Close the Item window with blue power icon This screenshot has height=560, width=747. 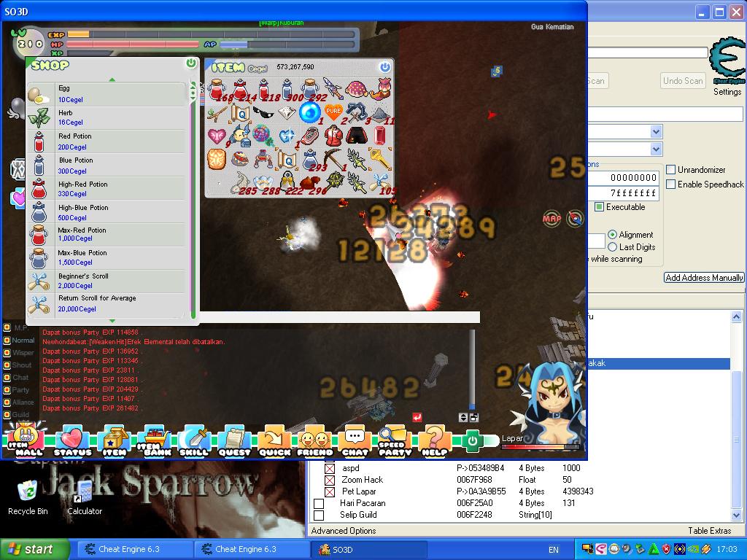coord(385,67)
